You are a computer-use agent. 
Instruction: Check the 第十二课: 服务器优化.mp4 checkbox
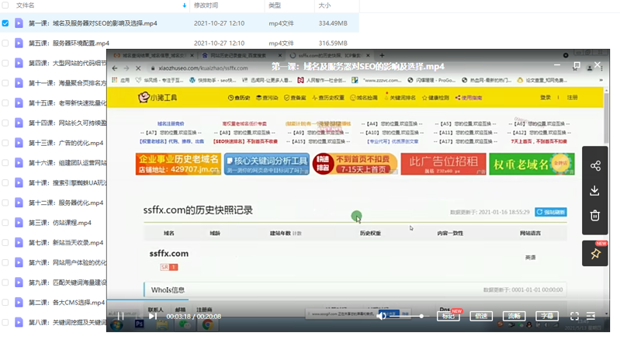point(5,203)
